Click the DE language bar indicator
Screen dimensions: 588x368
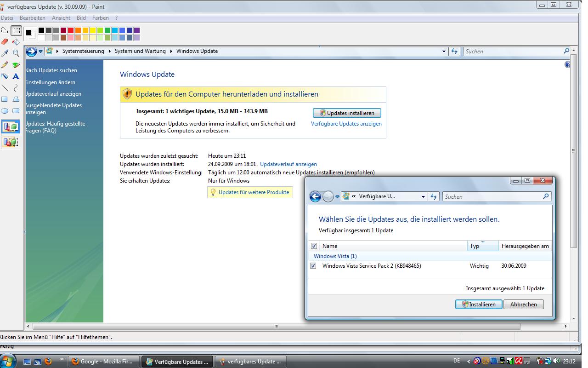tap(457, 361)
